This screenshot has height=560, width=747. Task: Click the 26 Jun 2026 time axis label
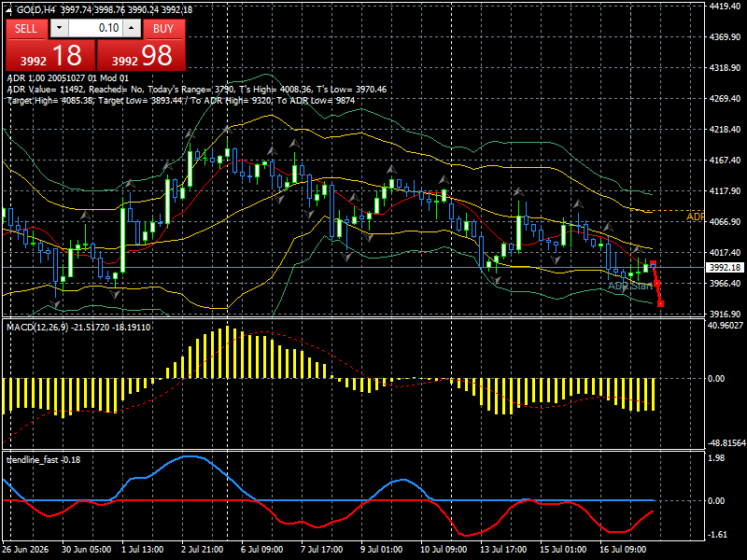pos(26,550)
